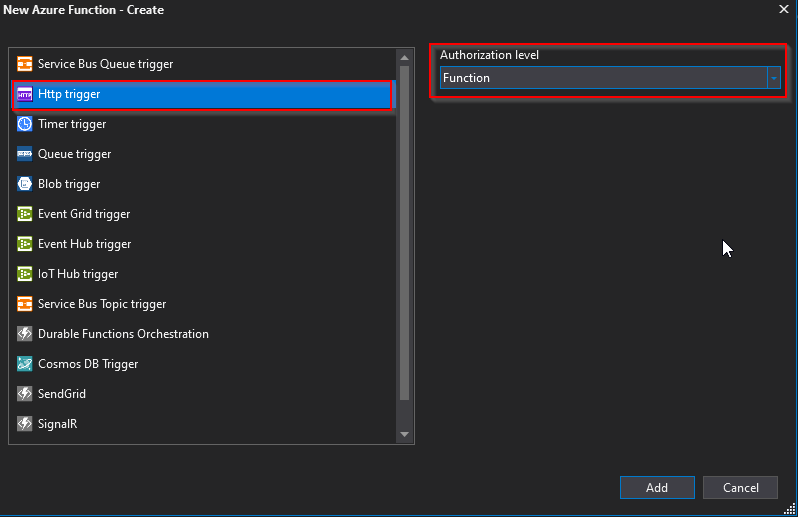This screenshot has width=798, height=517.
Task: Click the Service Bus Topic trigger icon
Action: 24,304
